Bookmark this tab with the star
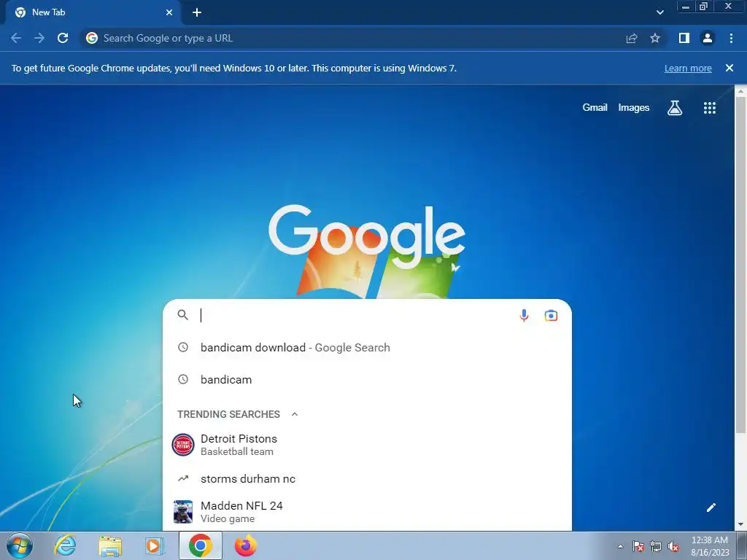This screenshot has width=747, height=560. [655, 38]
